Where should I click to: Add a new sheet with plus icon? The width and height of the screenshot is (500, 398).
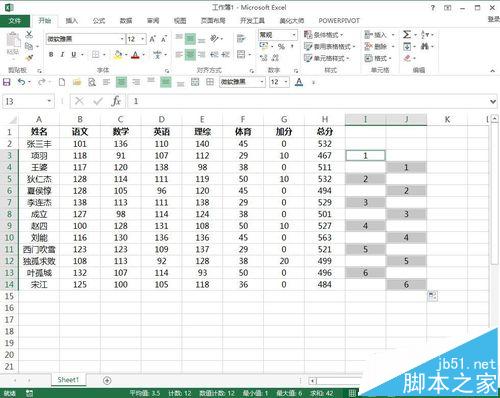coord(107,380)
